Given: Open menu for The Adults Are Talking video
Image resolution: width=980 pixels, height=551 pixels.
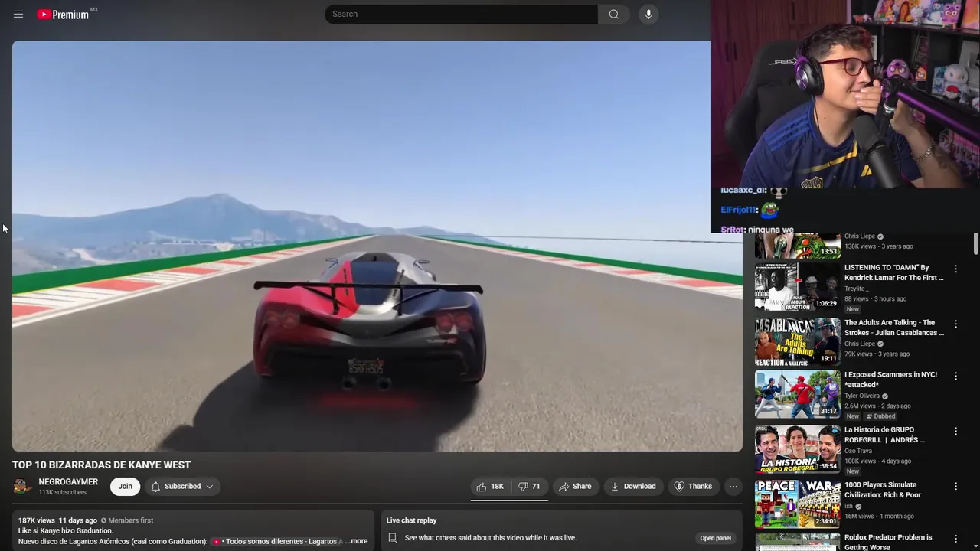Looking at the screenshot, I should click(x=955, y=324).
